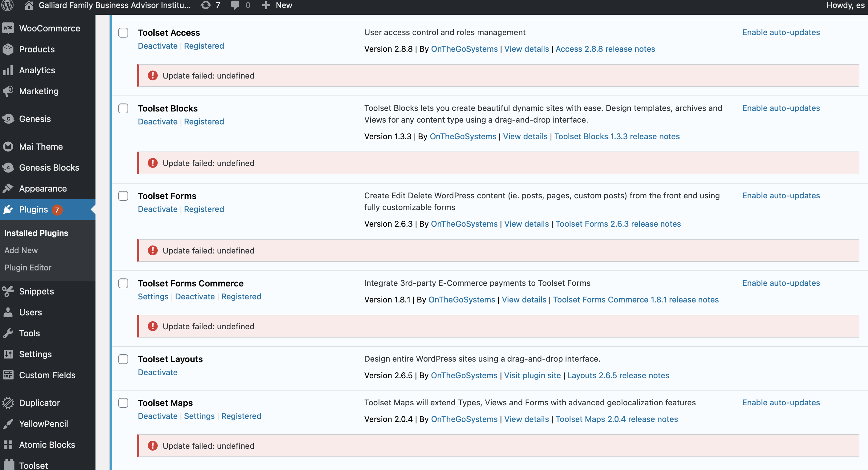Select the Toolset Maps checkbox
868x470 pixels.
point(123,403)
